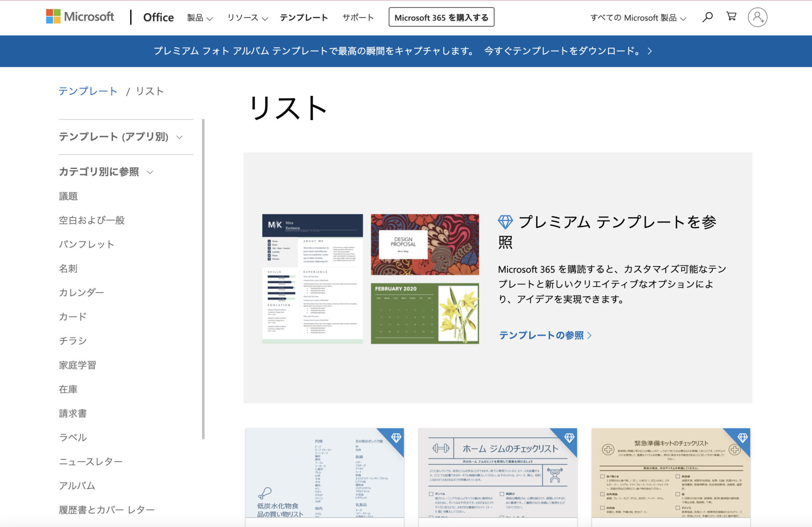Click the Microsoft 365 を購入する button
The width and height of the screenshot is (812, 527).
[x=442, y=17]
